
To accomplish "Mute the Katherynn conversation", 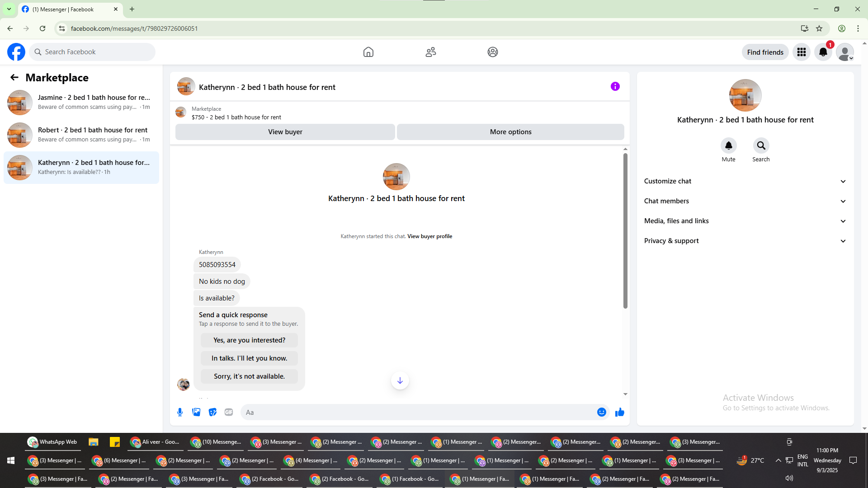I will point(729,145).
